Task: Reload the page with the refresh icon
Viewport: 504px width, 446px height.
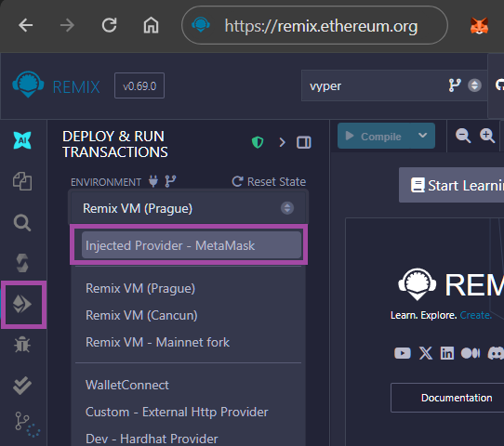Action: tap(110, 25)
